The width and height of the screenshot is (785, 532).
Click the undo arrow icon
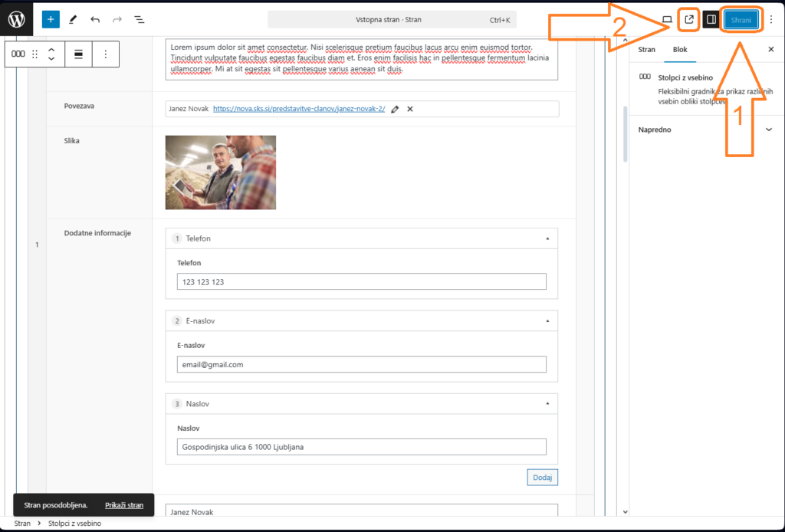tap(95, 19)
